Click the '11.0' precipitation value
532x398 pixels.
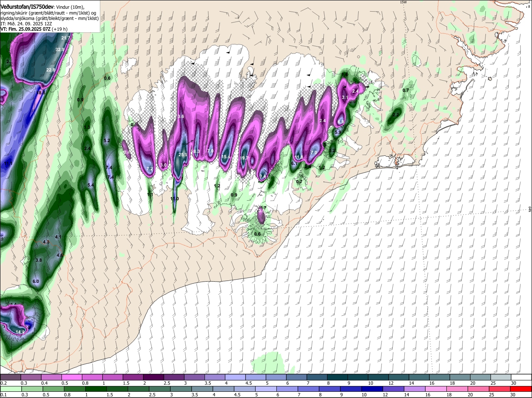tap(175, 199)
